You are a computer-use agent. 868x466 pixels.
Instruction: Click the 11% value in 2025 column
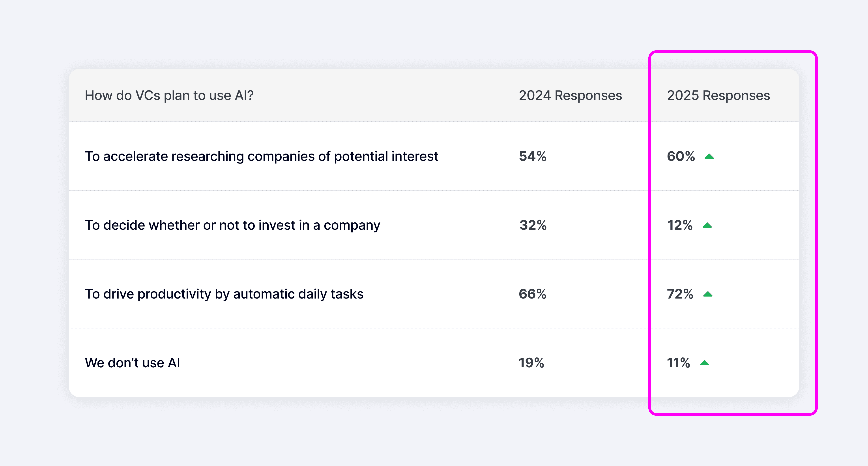tap(678, 363)
